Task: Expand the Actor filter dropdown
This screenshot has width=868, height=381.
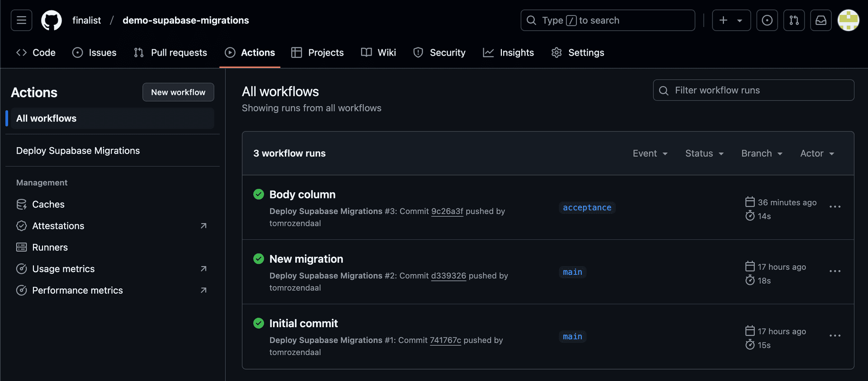Action: (x=817, y=153)
